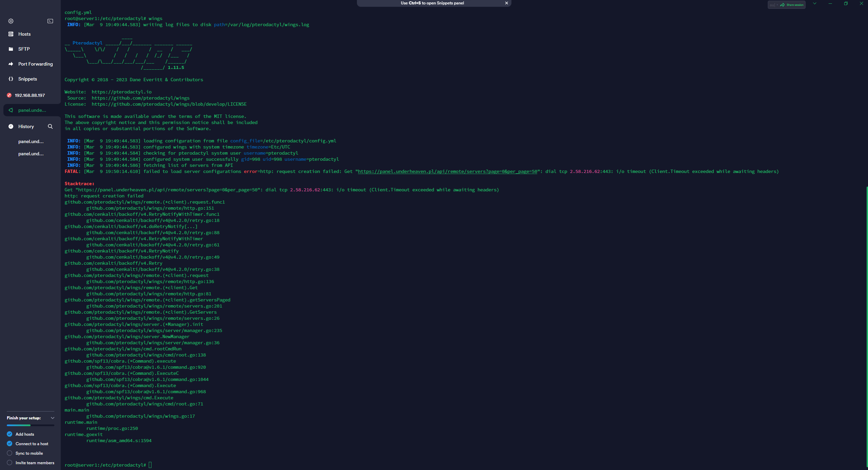Click the new terminal icon in sidebar
This screenshot has height=470, width=868.
tap(50, 21)
